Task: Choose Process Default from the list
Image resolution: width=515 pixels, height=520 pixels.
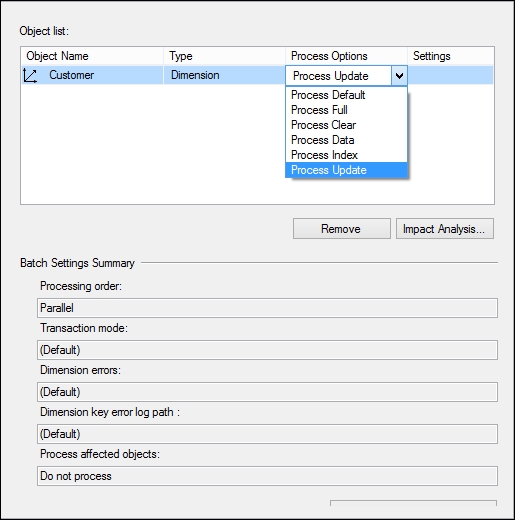Action: click(346, 95)
